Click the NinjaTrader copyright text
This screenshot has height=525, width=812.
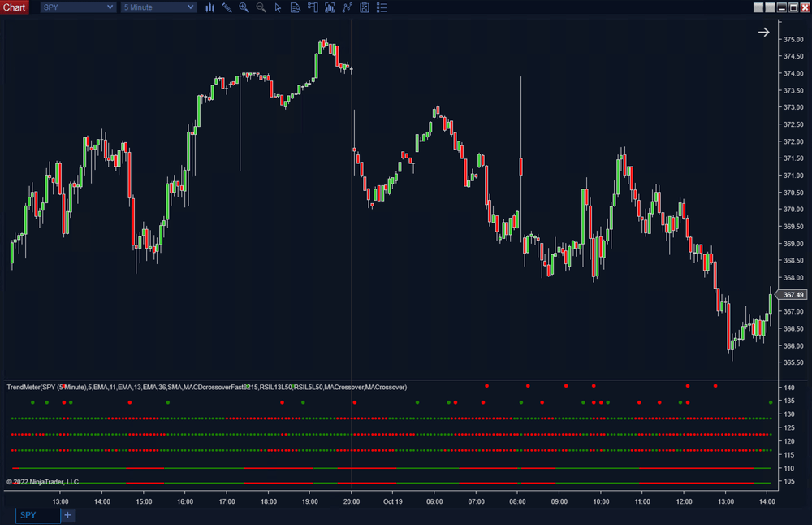pos(42,480)
